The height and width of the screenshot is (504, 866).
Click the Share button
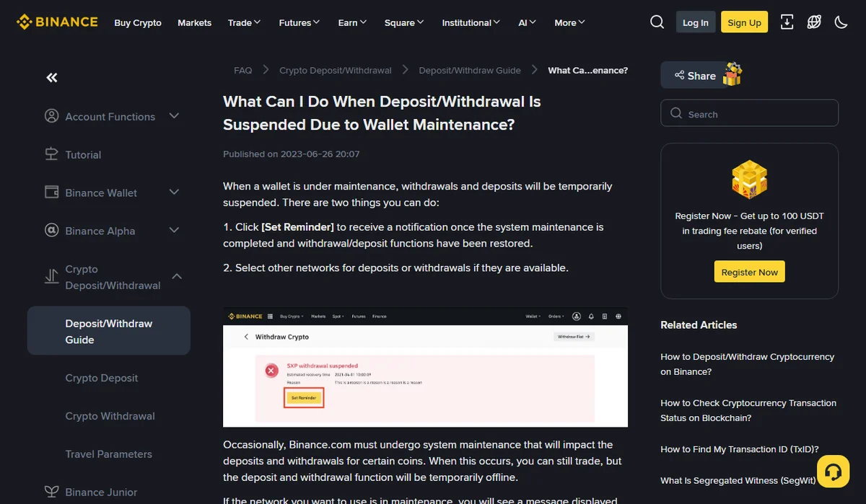point(695,75)
